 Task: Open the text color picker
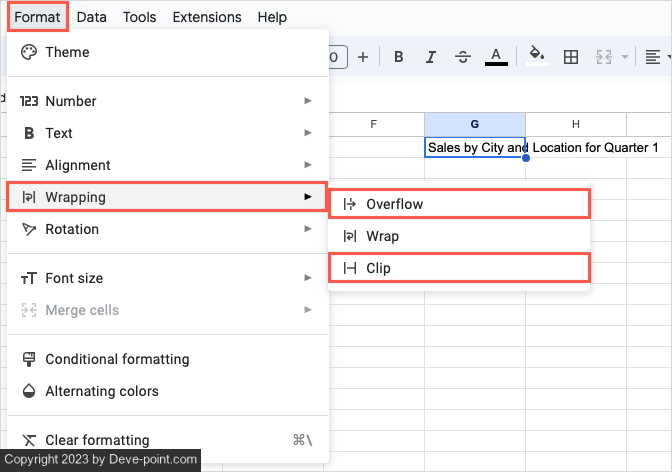[495, 57]
